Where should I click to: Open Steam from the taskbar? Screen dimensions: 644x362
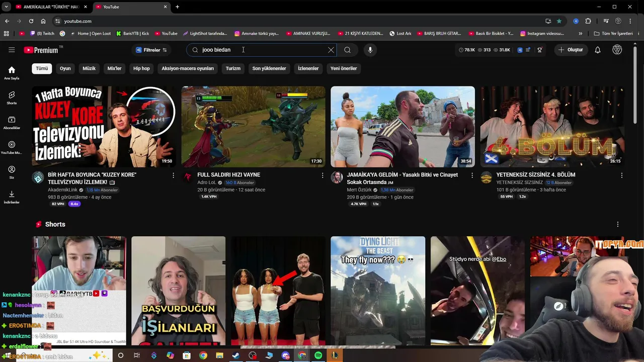pyautogui.click(x=236, y=355)
